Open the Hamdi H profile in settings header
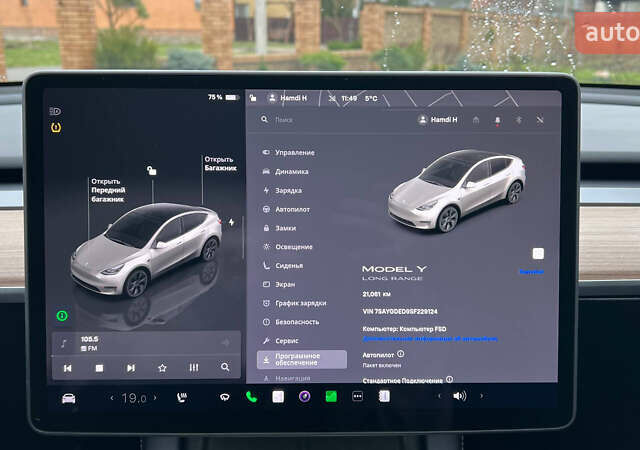The image size is (640, 450). pyautogui.click(x=438, y=120)
